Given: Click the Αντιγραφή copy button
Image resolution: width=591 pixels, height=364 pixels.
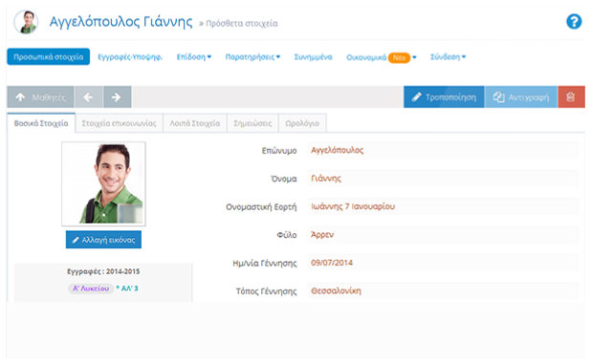Looking at the screenshot, I should 521,97.
